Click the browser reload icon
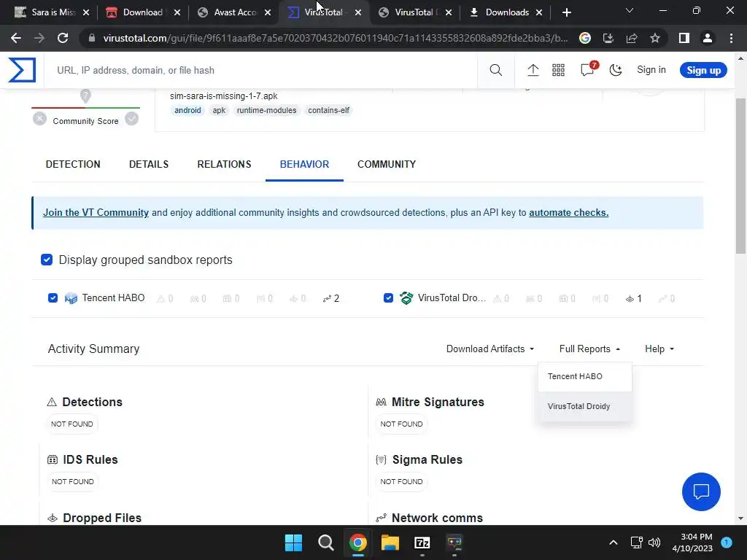 tap(63, 38)
